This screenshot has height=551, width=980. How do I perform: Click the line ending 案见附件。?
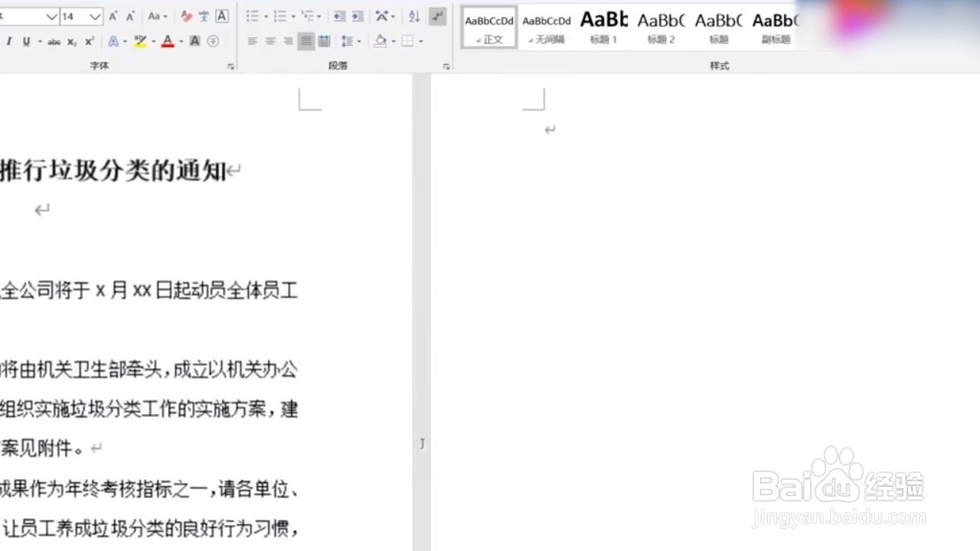pyautogui.click(x=42, y=448)
